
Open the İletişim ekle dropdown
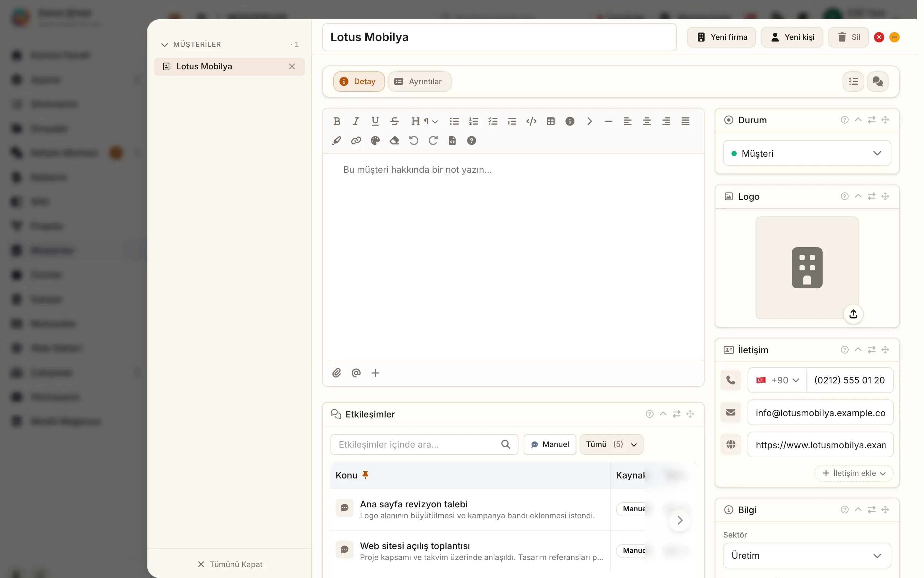pos(853,473)
